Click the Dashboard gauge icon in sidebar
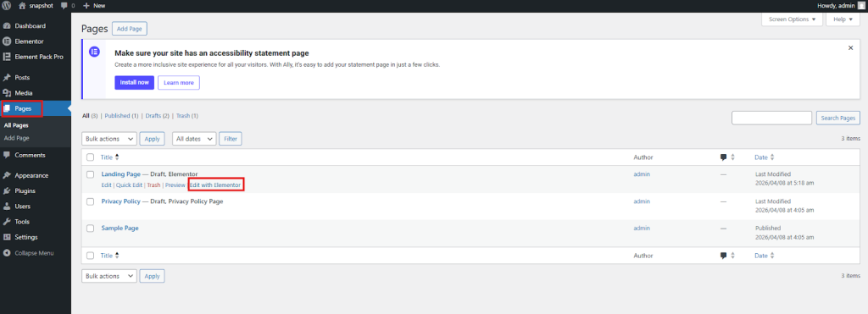Screen dimensions: 868x314 [7, 26]
